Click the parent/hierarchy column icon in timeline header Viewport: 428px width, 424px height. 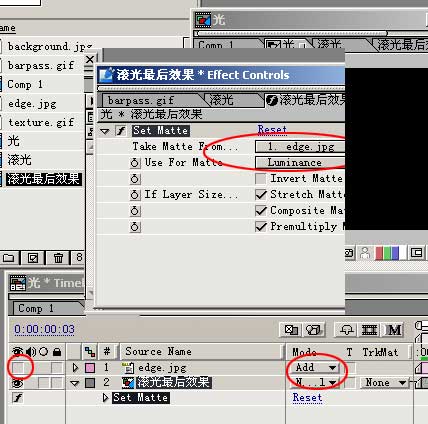(x=89, y=351)
